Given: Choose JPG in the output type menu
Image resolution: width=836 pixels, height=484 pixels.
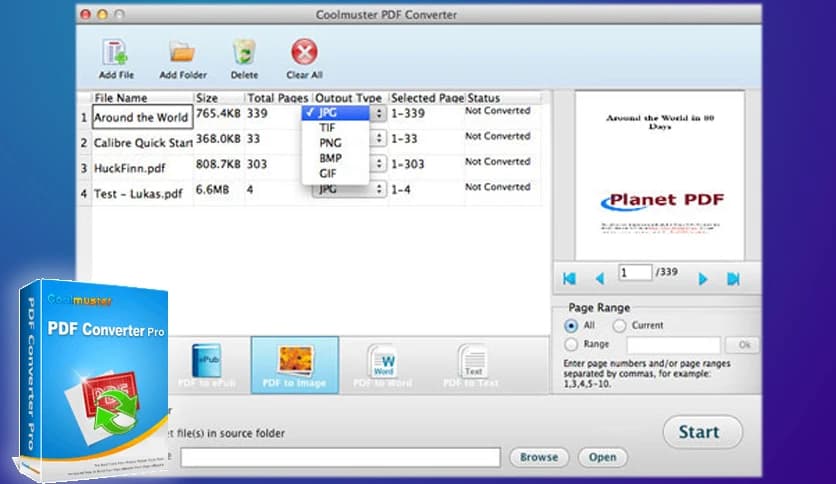Looking at the screenshot, I should pos(335,112).
